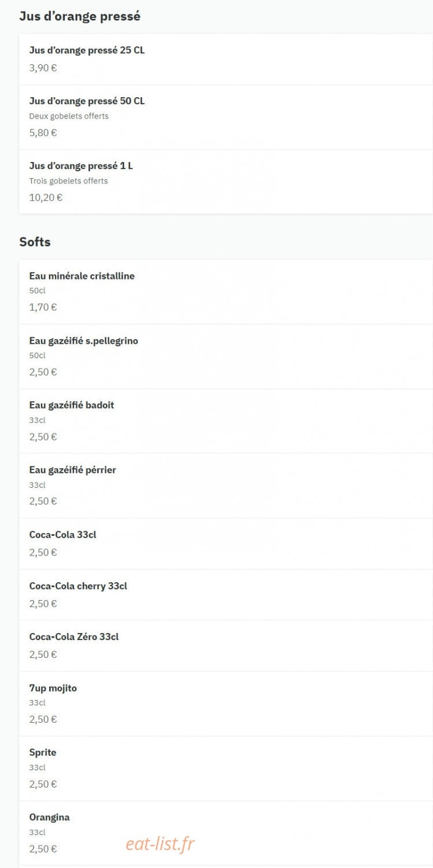Choose the Orangina 33cl item

click(x=226, y=833)
